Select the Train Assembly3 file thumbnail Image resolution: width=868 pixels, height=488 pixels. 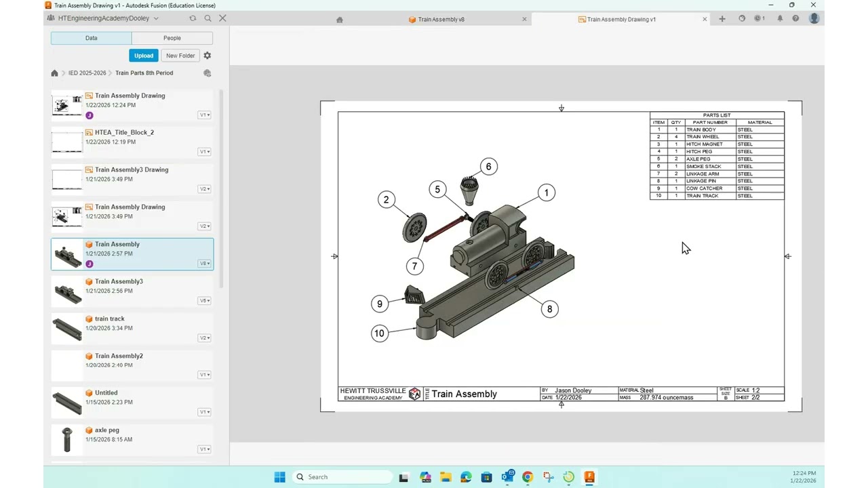coord(67,291)
